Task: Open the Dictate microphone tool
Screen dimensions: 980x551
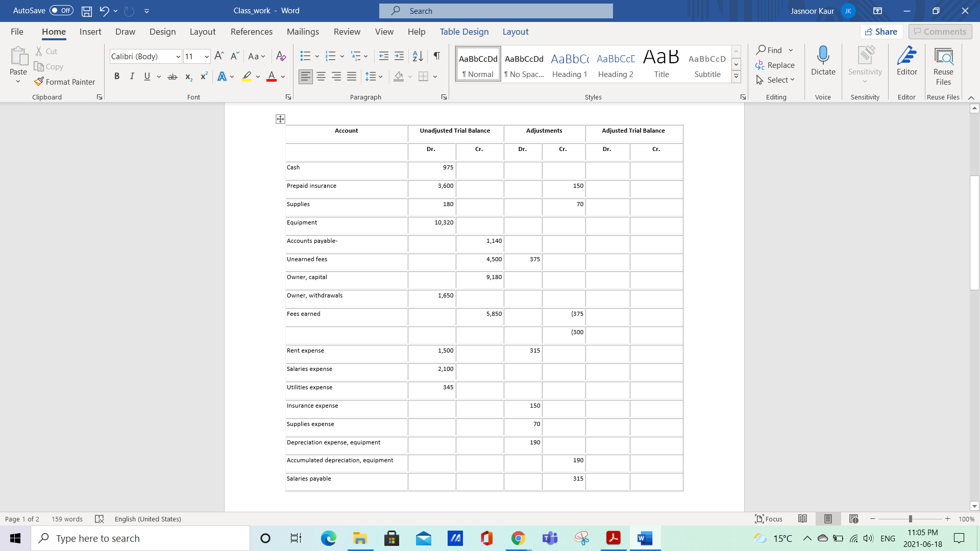Action: point(822,61)
